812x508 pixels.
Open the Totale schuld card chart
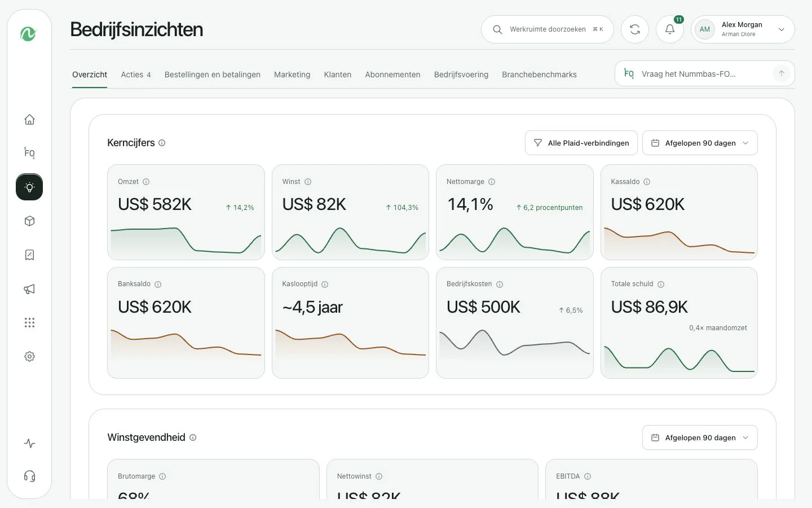679,360
